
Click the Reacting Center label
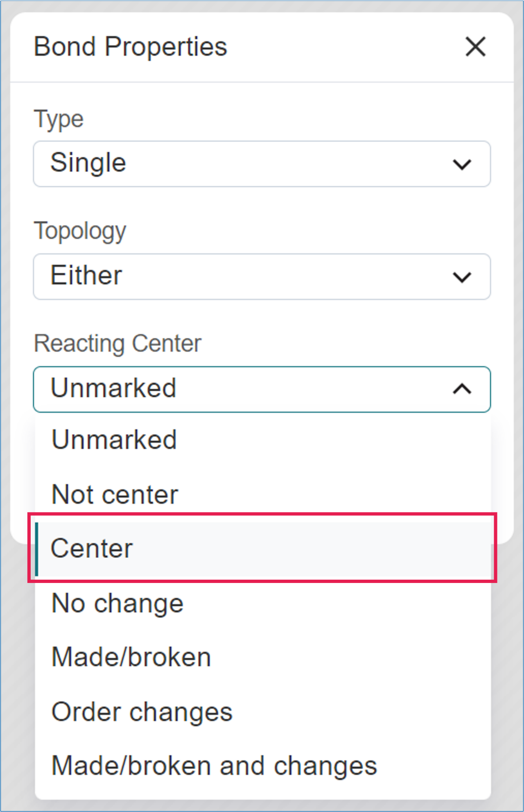click(117, 343)
